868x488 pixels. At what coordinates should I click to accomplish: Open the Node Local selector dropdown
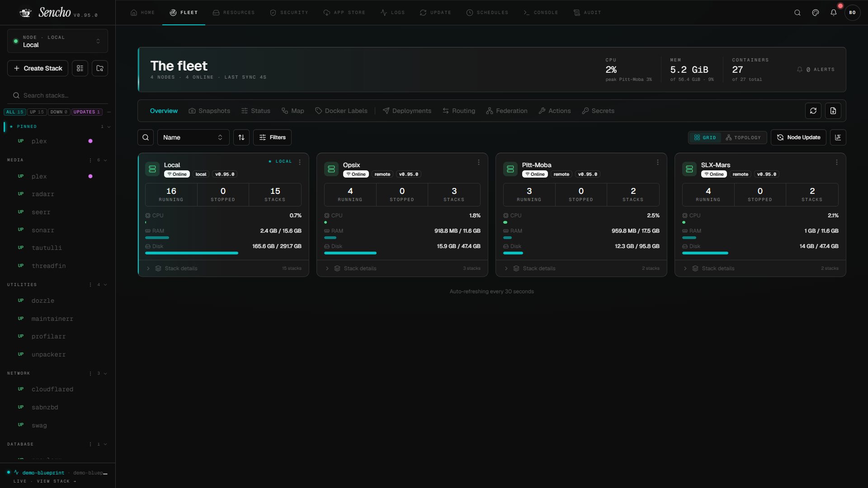coord(57,41)
